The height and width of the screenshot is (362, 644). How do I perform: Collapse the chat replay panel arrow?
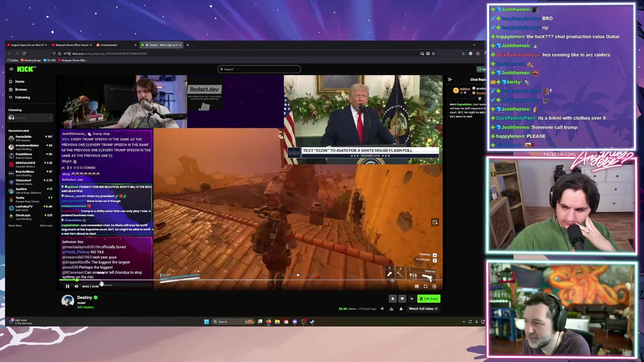(x=450, y=79)
